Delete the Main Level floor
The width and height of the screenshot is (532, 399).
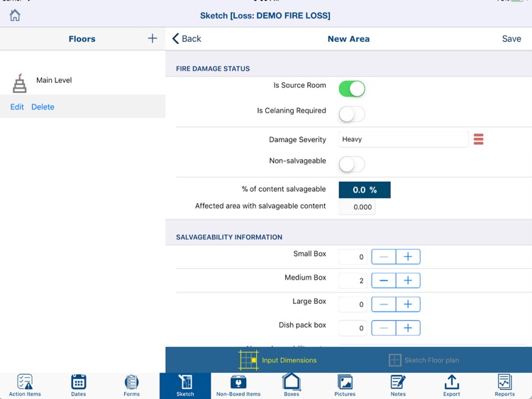coord(43,107)
